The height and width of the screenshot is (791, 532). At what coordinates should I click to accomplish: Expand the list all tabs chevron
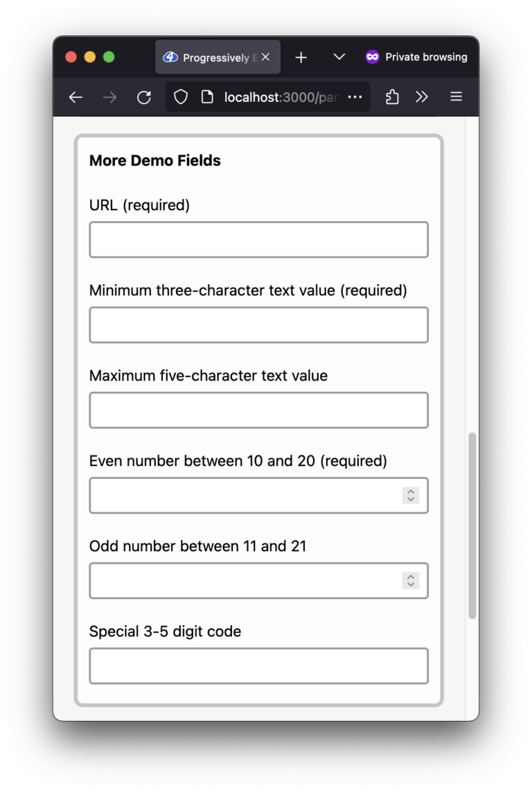pyautogui.click(x=339, y=57)
